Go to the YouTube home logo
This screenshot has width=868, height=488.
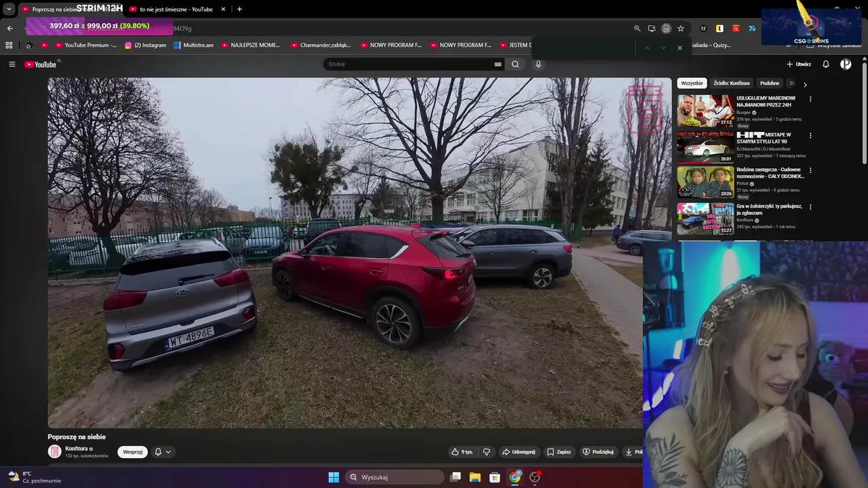click(x=41, y=64)
